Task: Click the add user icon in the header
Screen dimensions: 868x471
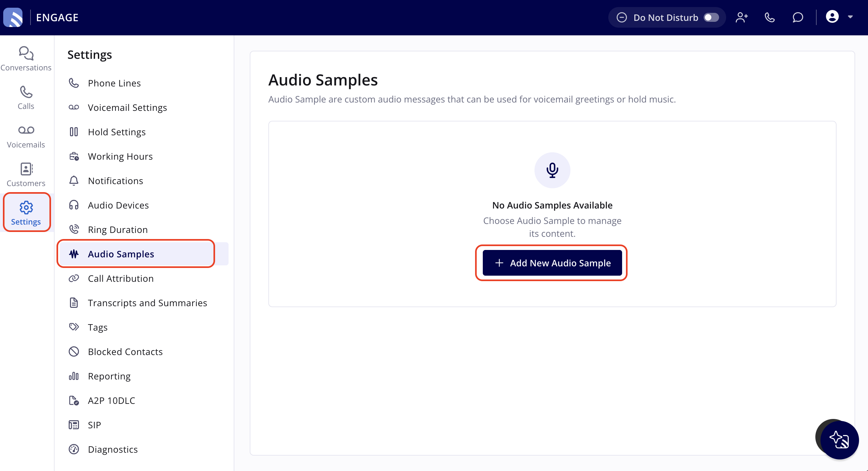Action: [x=742, y=17]
